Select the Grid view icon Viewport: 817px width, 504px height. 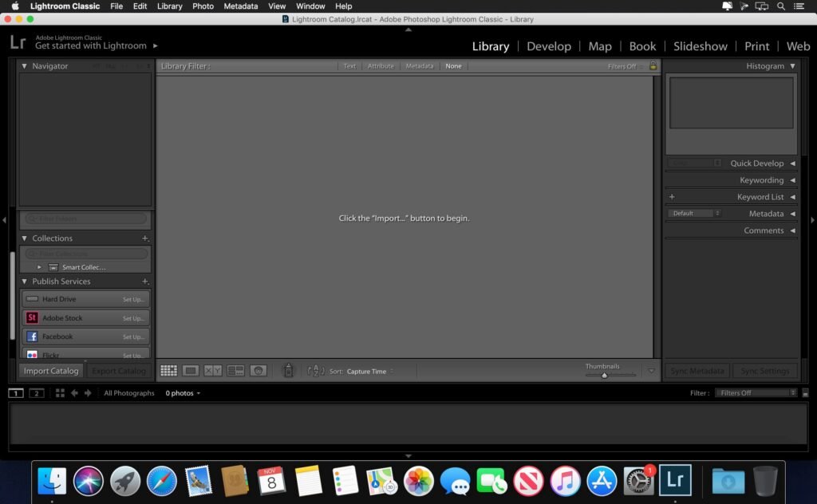[169, 370]
